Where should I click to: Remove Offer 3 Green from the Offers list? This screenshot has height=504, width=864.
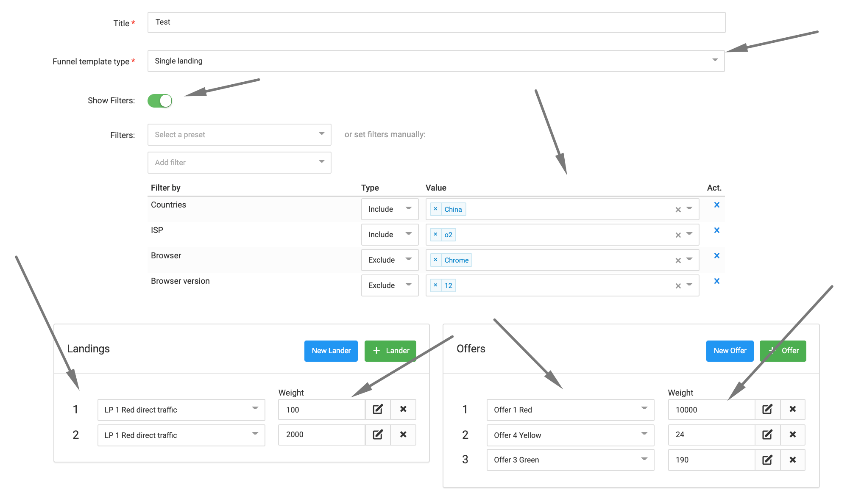pos(792,460)
